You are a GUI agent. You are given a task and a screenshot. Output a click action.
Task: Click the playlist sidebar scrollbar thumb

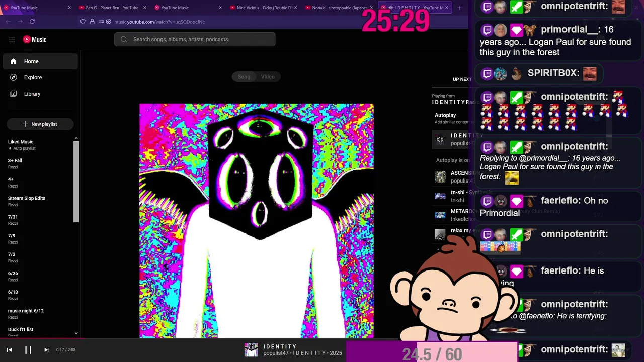tap(76, 182)
